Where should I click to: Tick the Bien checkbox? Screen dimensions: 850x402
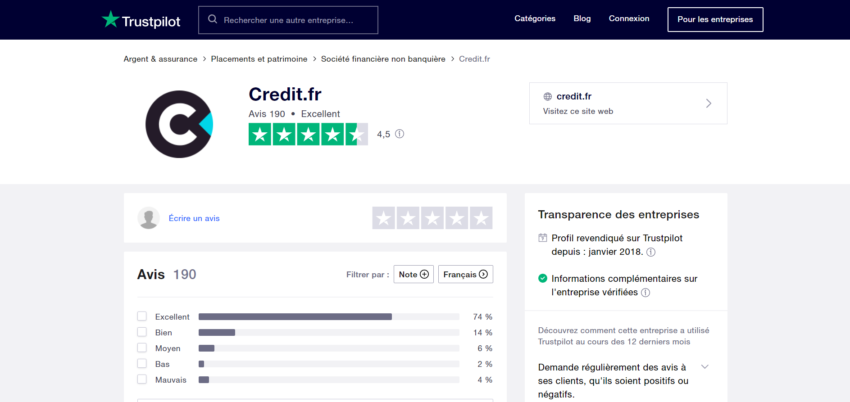coord(142,332)
